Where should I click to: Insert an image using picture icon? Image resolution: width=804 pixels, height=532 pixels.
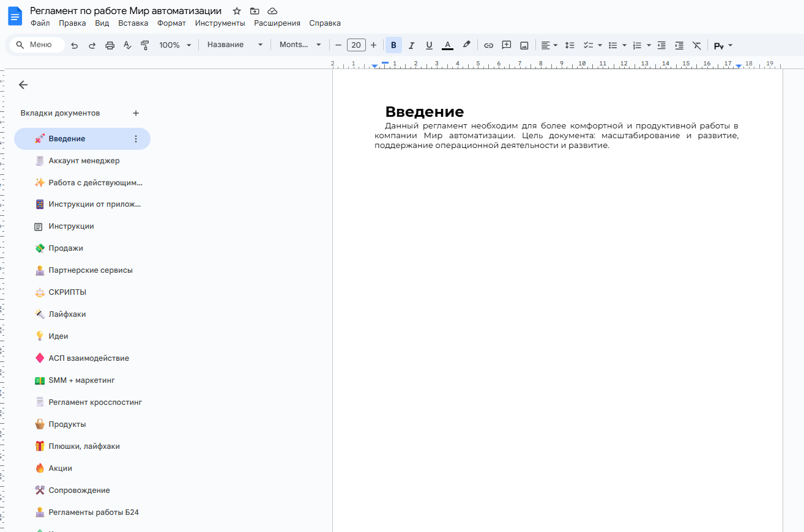(524, 45)
